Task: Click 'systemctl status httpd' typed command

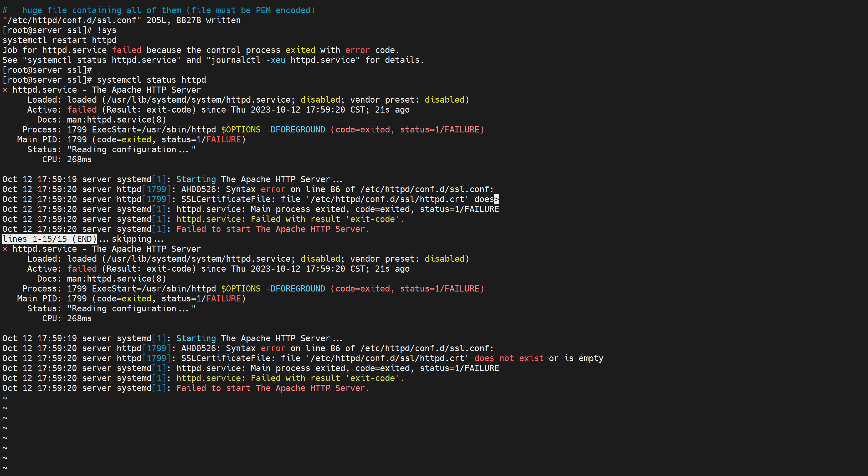Action: (x=151, y=80)
